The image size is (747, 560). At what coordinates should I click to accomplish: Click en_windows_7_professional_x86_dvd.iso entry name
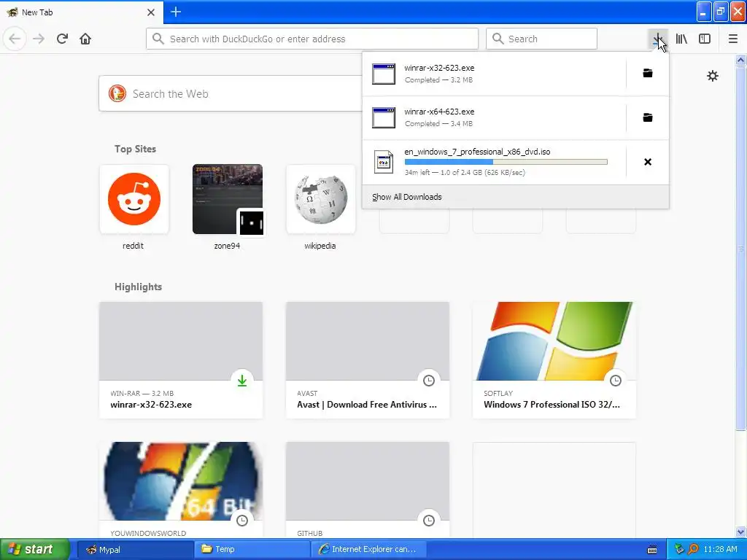tap(477, 152)
